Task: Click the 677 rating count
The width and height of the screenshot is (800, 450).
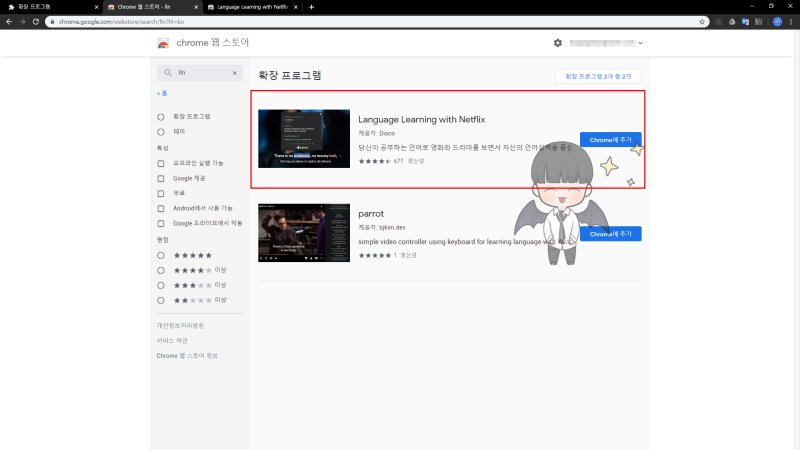Action: (398, 161)
